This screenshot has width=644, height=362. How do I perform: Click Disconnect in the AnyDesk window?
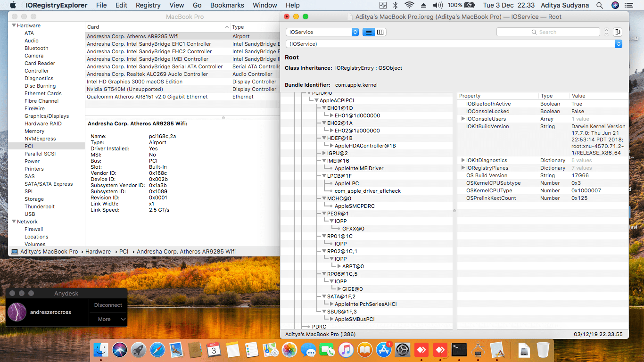(x=108, y=305)
